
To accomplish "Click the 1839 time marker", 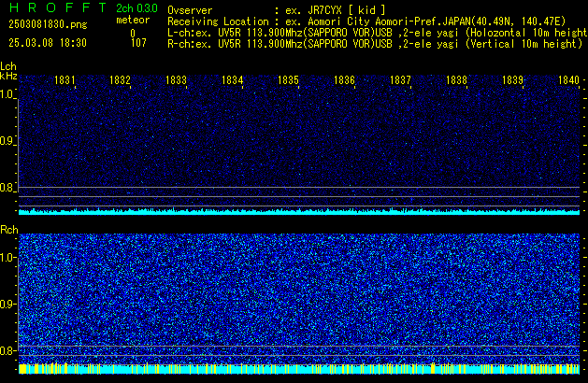I will [x=512, y=80].
